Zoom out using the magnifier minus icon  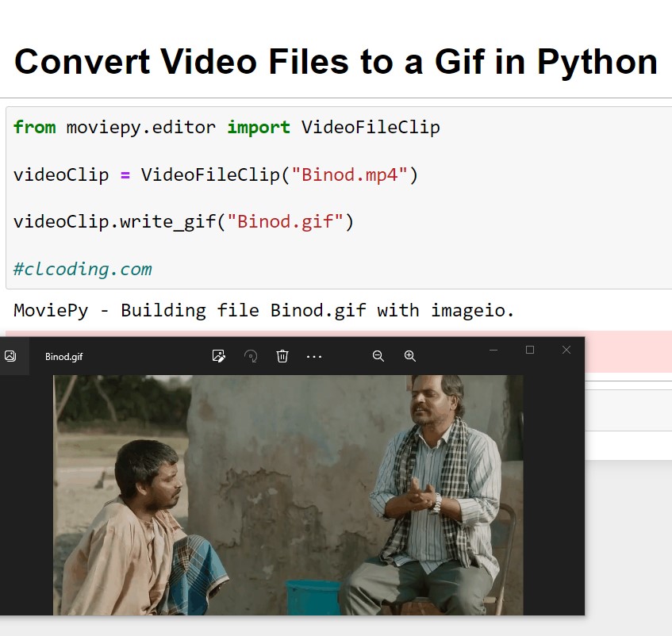378,356
